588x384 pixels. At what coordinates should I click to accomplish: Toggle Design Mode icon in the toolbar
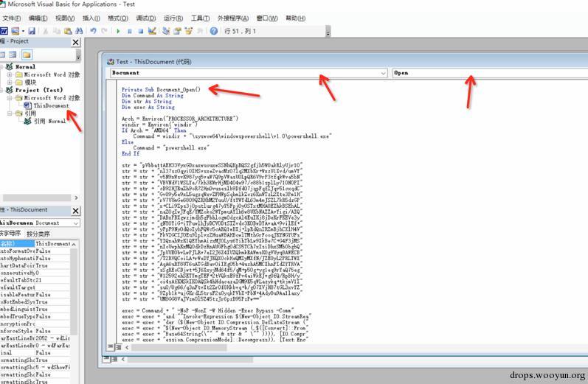point(153,31)
